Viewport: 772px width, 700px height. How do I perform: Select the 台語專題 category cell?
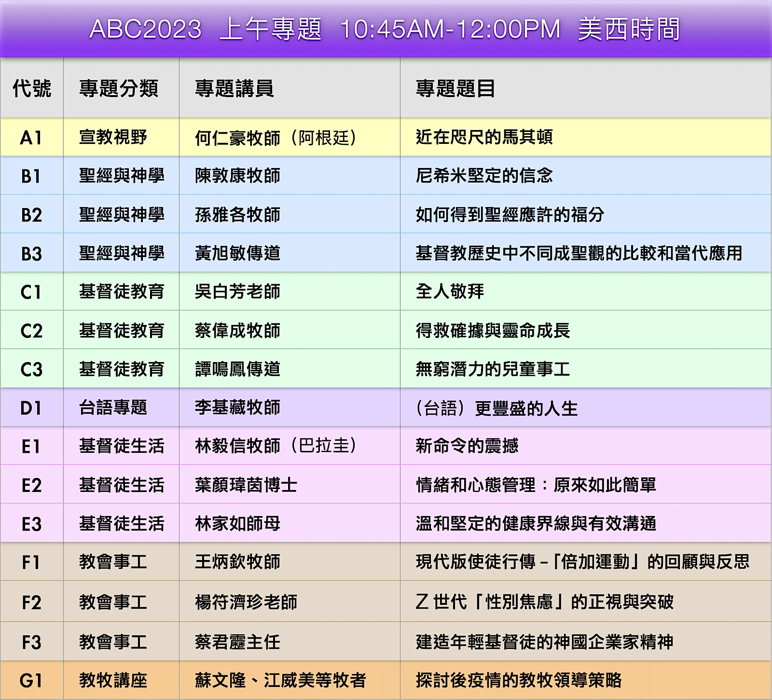click(113, 407)
